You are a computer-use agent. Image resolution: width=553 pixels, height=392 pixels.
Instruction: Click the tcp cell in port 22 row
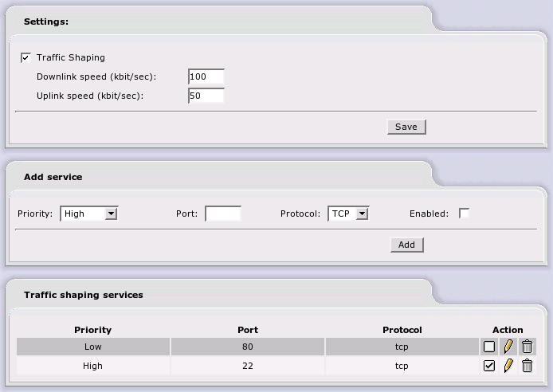(402, 366)
